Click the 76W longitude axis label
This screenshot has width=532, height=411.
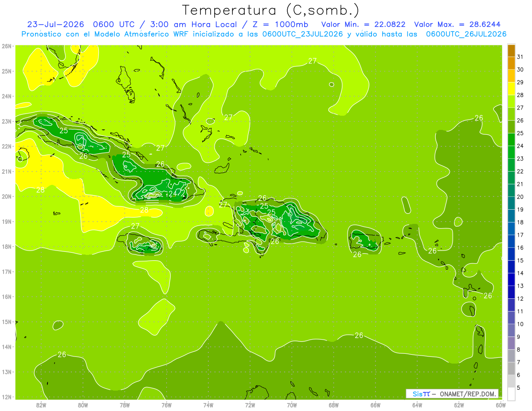point(166,405)
